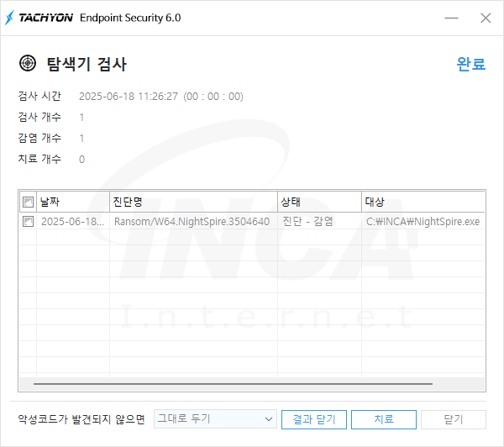504x447 pixels.
Task: Click the 상태 column header
Action: [x=319, y=202]
